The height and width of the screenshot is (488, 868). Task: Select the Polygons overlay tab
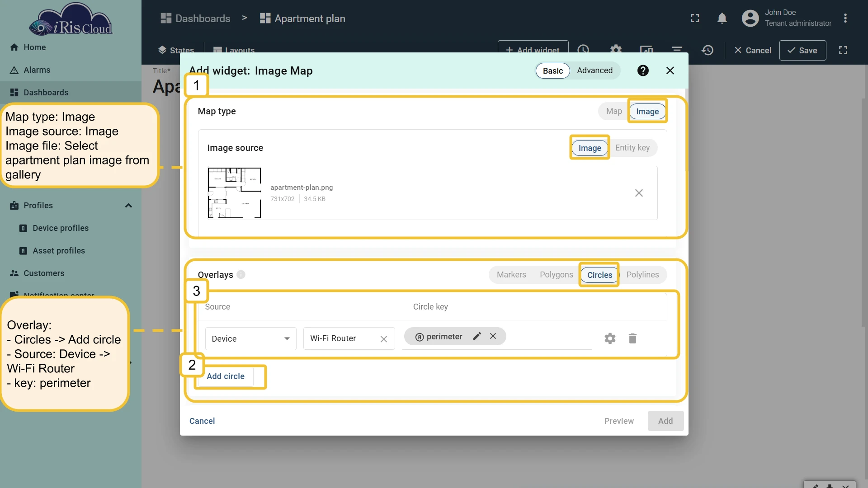(x=556, y=275)
